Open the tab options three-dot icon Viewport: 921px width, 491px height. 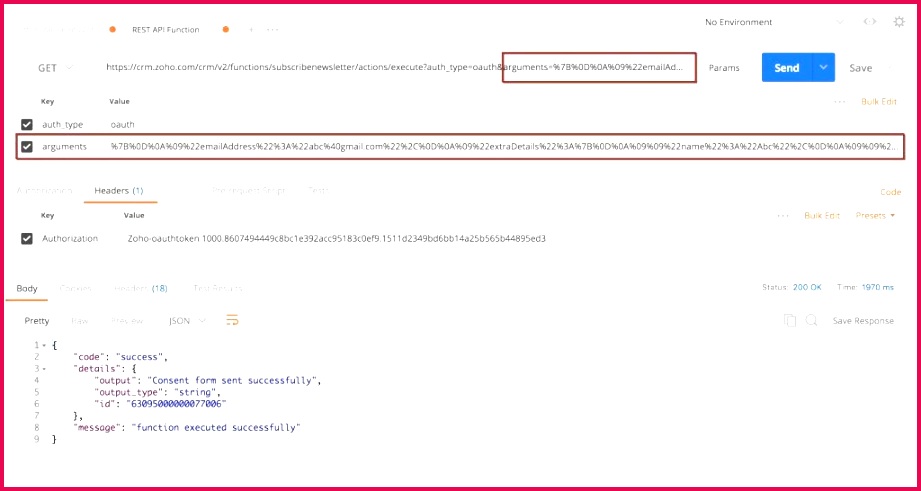coord(272,30)
